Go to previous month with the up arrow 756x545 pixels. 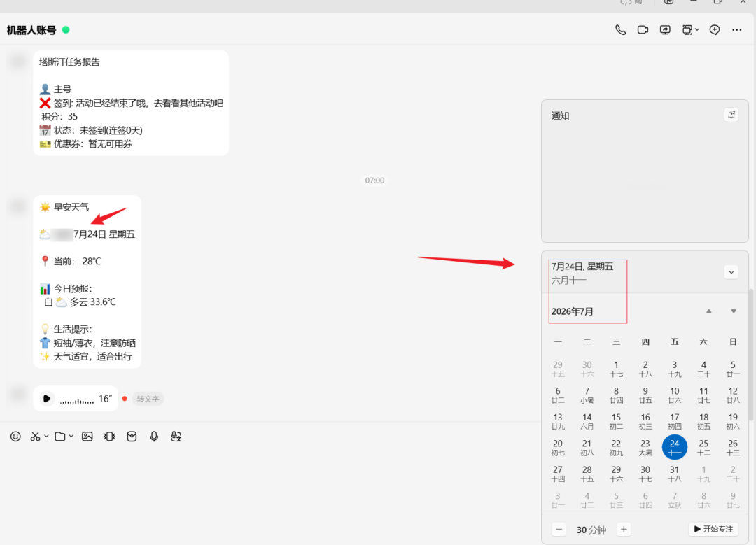[708, 311]
